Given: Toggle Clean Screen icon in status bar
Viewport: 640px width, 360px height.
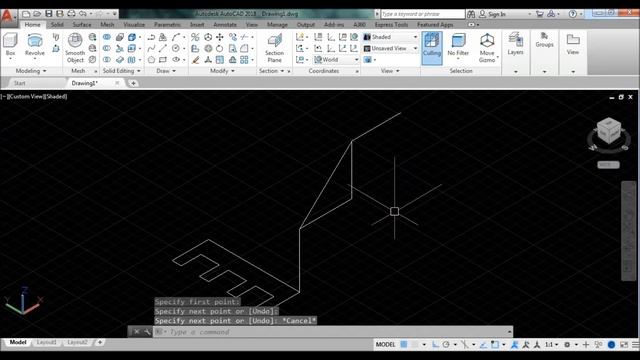Looking at the screenshot, I should [x=624, y=345].
